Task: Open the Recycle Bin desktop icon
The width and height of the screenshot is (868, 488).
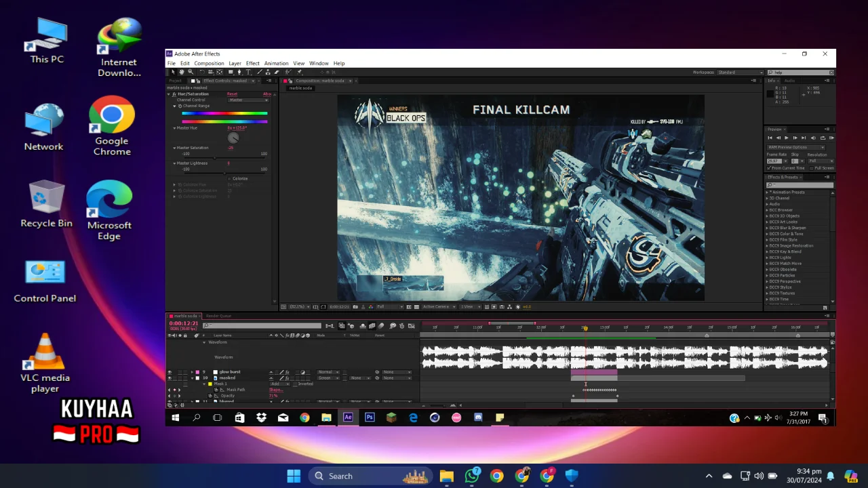Action: tap(46, 203)
